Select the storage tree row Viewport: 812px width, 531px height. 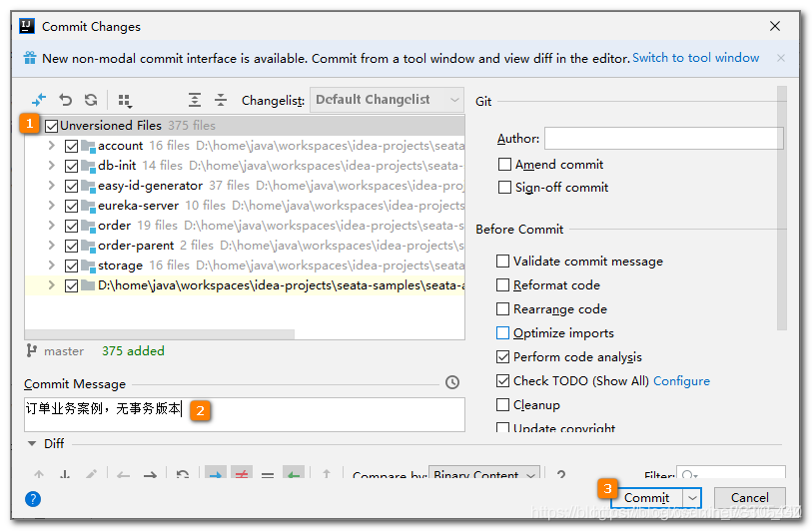point(245,265)
